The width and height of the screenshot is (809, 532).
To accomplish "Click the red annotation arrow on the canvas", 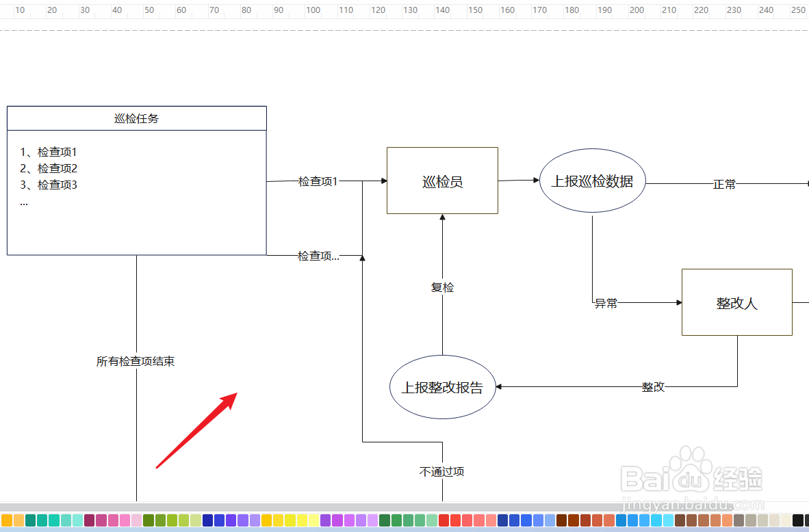I will coord(198,431).
